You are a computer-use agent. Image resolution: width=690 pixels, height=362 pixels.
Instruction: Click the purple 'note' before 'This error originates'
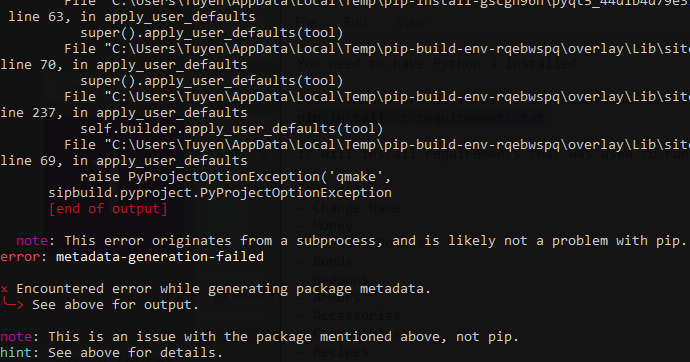pos(32,241)
